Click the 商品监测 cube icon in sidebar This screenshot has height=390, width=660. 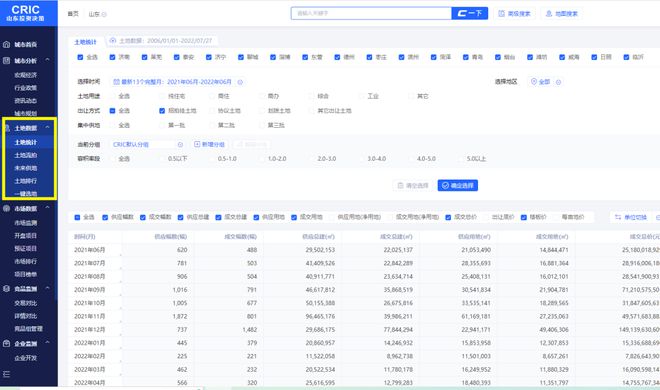[6, 289]
